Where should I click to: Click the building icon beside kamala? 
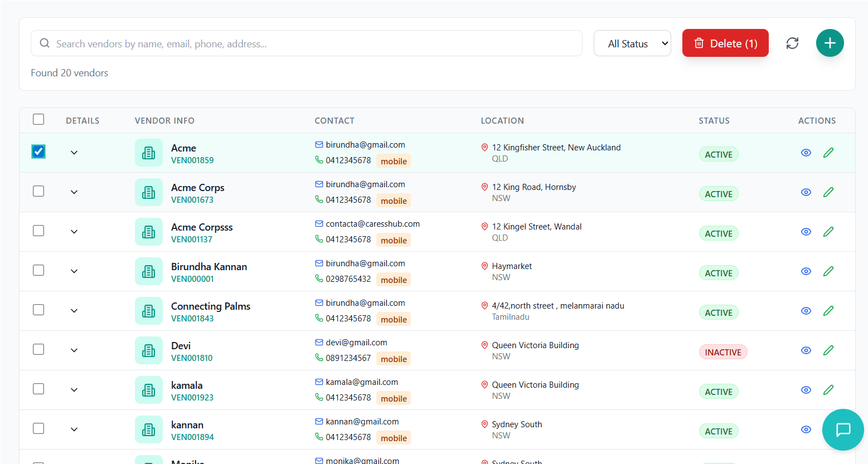point(149,390)
